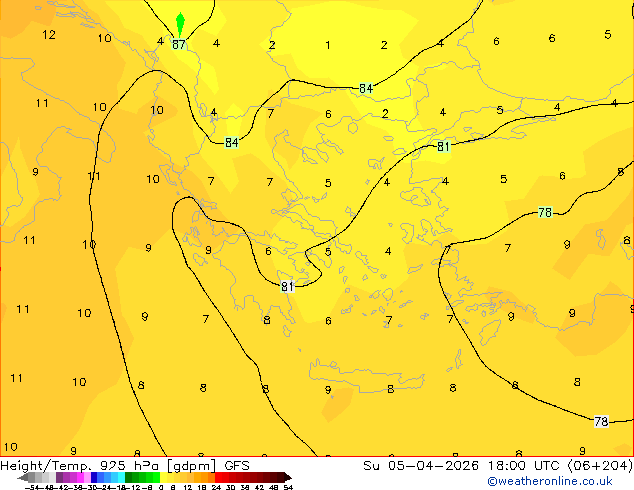The width and height of the screenshot is (634, 490).
Task: Click the temperature value 12 in the top-left corner
Action: click(x=49, y=35)
